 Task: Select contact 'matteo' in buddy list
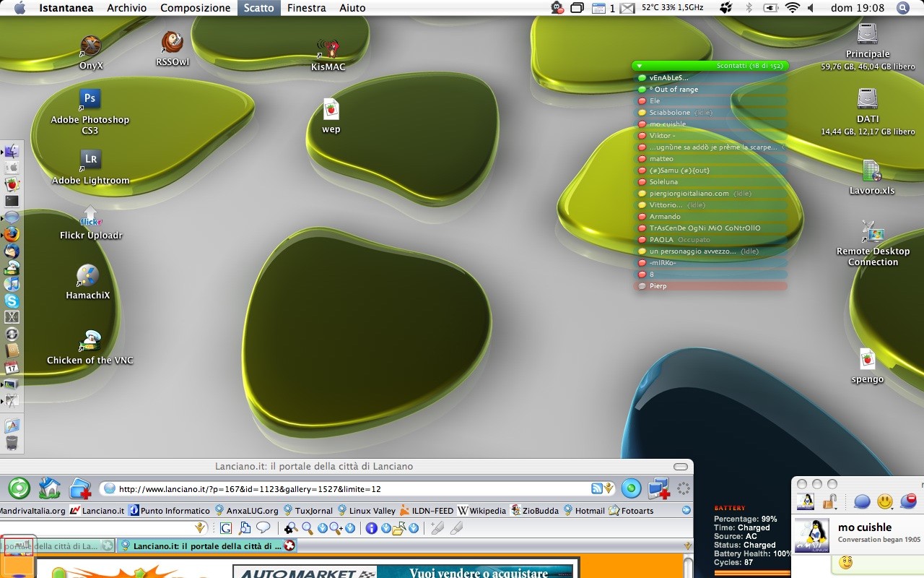[710, 159]
